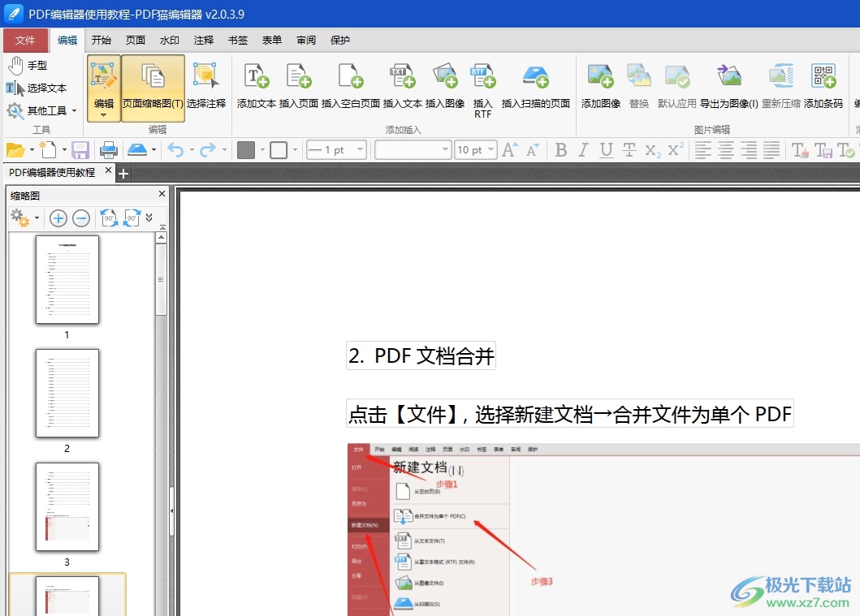Close the thumbnails (缩略图) panel
Viewport: 860px width, 616px height.
(162, 193)
